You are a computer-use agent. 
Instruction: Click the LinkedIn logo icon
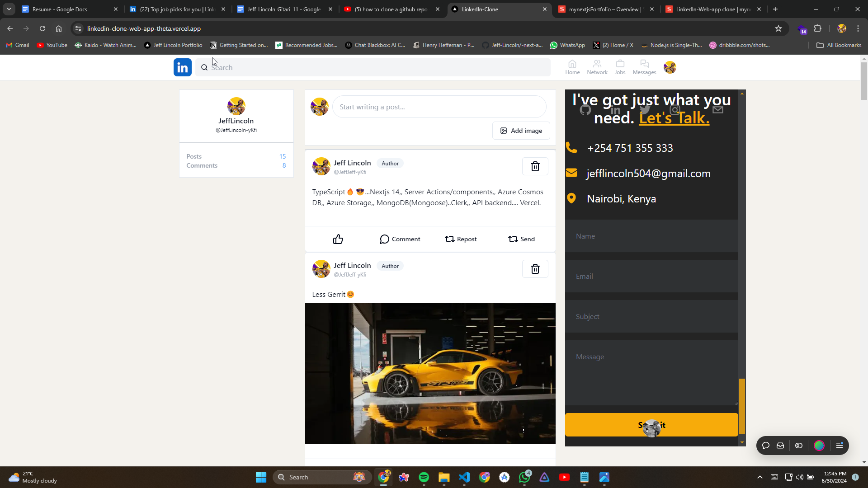coord(182,67)
